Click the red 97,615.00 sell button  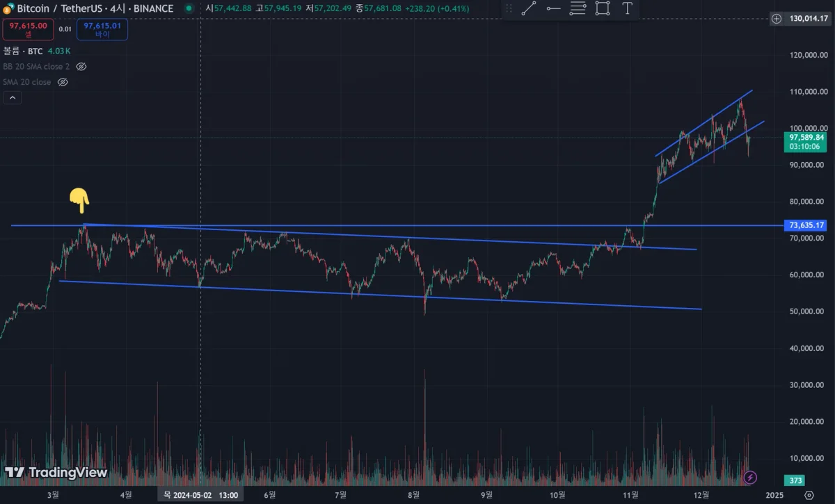(x=28, y=29)
